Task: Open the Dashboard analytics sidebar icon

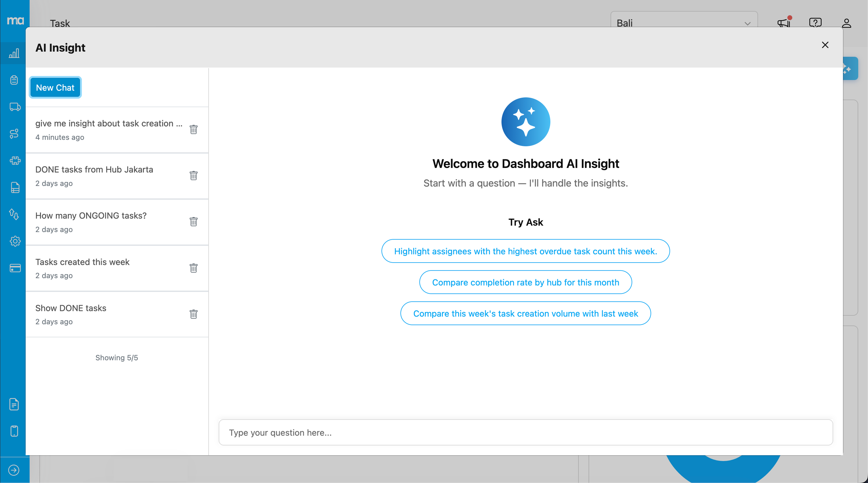Action: click(14, 53)
